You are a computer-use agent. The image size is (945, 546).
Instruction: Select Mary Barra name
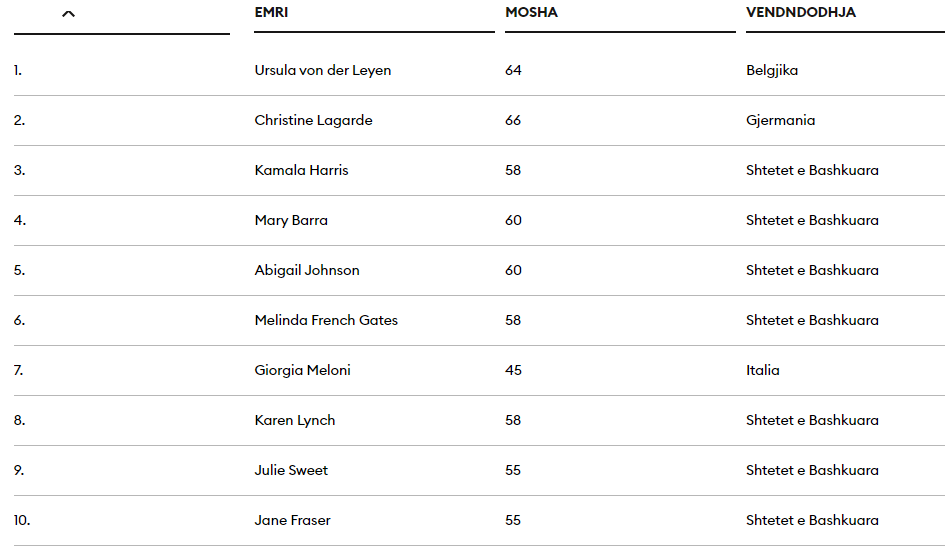[x=291, y=221]
